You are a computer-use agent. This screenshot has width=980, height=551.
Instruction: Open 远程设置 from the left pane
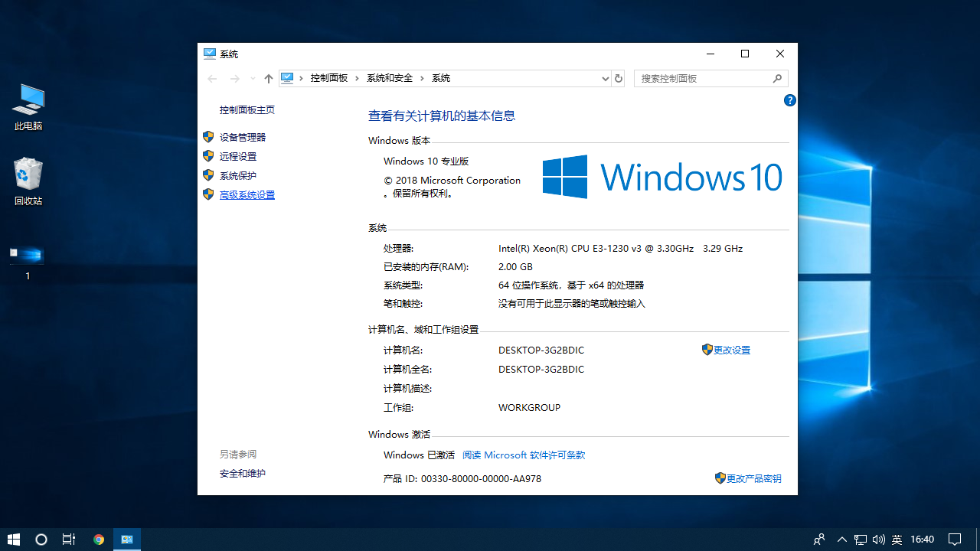pyautogui.click(x=238, y=157)
